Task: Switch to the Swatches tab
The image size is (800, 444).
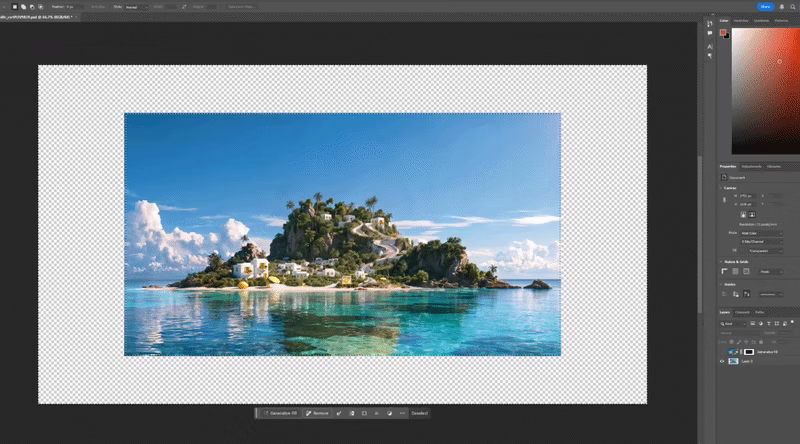Action: pos(741,21)
